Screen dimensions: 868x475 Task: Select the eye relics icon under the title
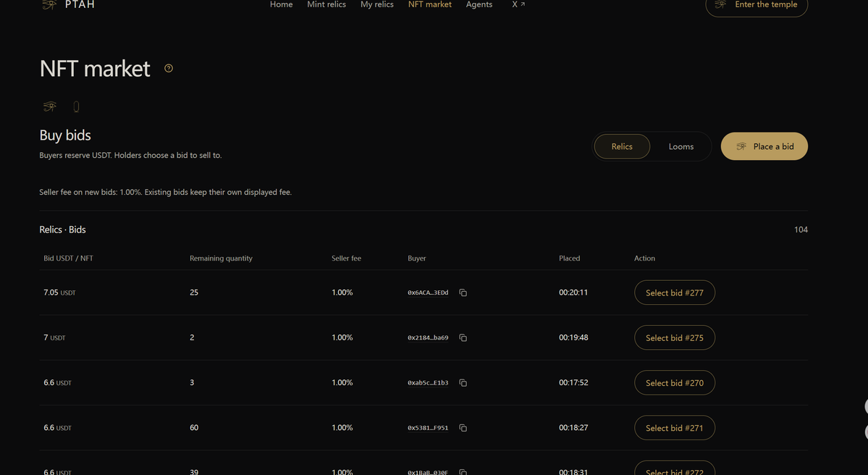pyautogui.click(x=50, y=106)
